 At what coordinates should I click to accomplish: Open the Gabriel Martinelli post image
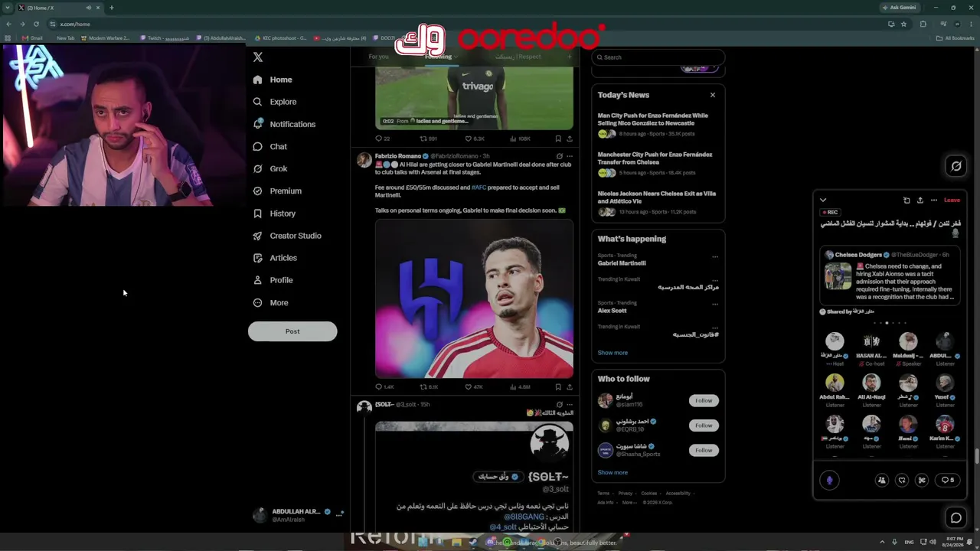(474, 300)
